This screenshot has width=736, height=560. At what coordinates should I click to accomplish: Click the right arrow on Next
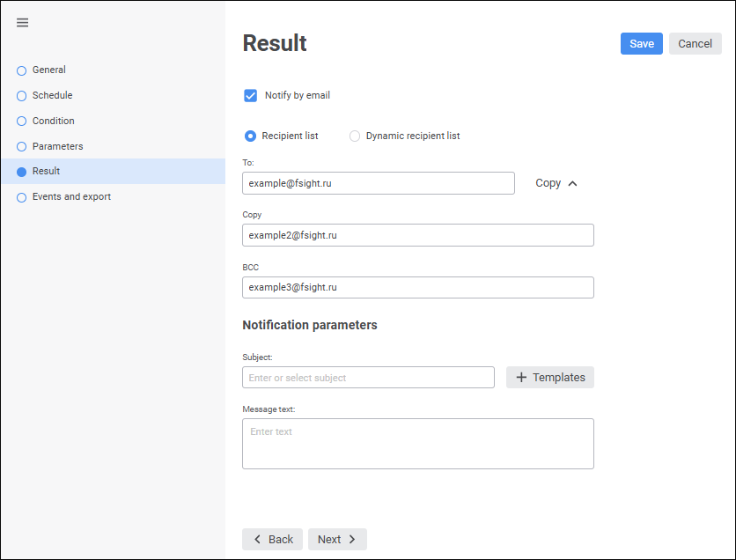pyautogui.click(x=352, y=540)
